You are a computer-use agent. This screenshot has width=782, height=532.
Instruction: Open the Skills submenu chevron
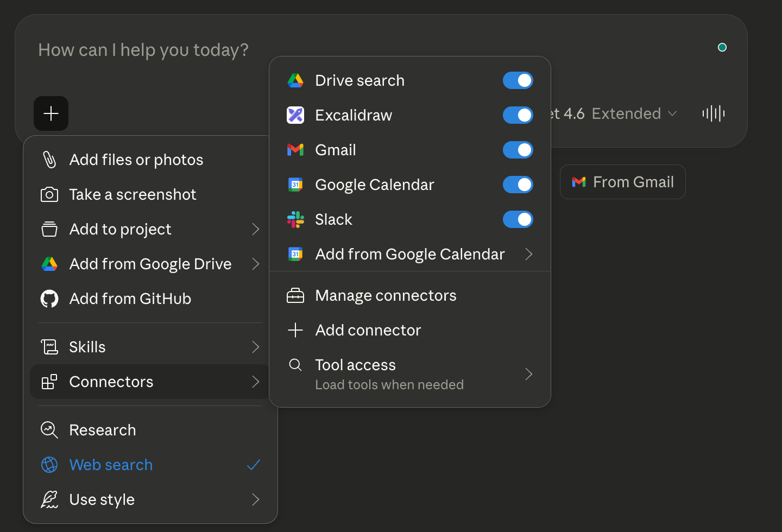[x=256, y=347]
